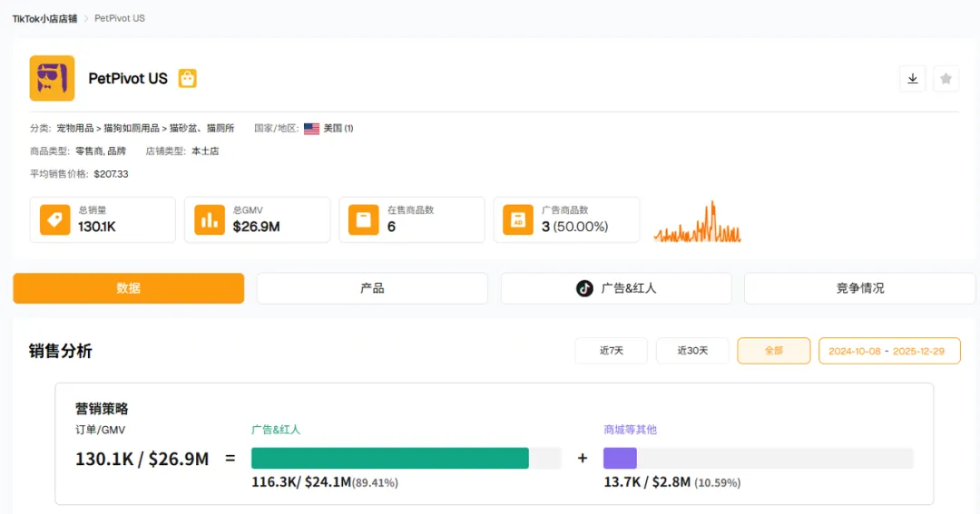Open the 产品 tab
Screen dimensions: 980x514
372,288
